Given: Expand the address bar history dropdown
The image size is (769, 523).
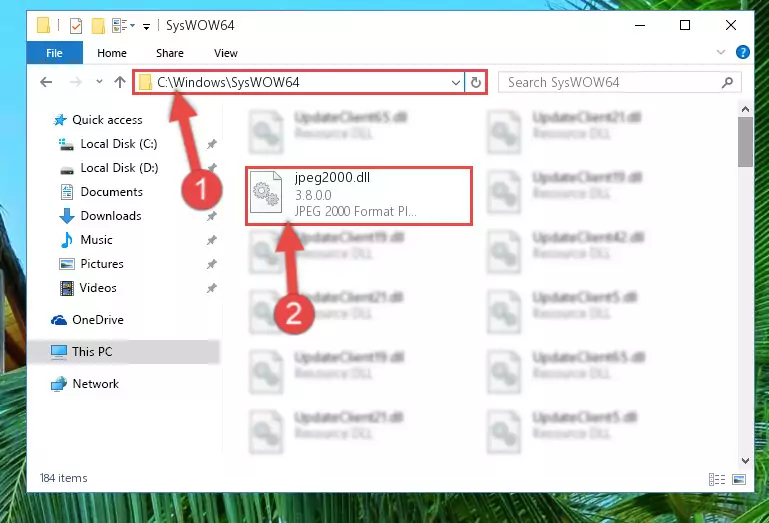Looking at the screenshot, I should pyautogui.click(x=456, y=82).
